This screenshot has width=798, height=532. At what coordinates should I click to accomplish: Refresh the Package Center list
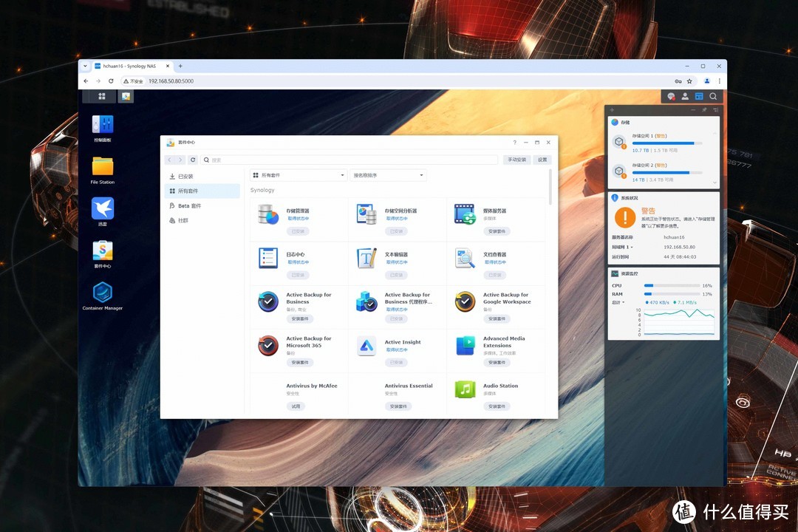click(x=193, y=160)
